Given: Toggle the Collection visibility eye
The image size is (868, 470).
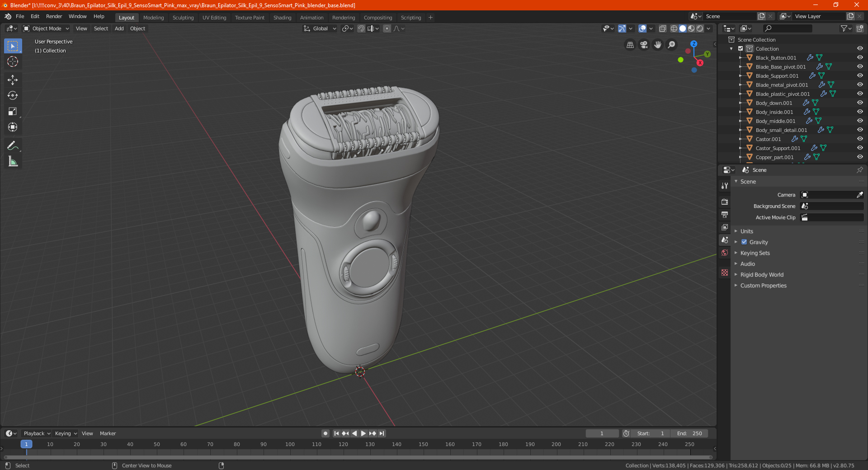Looking at the screenshot, I should [860, 48].
